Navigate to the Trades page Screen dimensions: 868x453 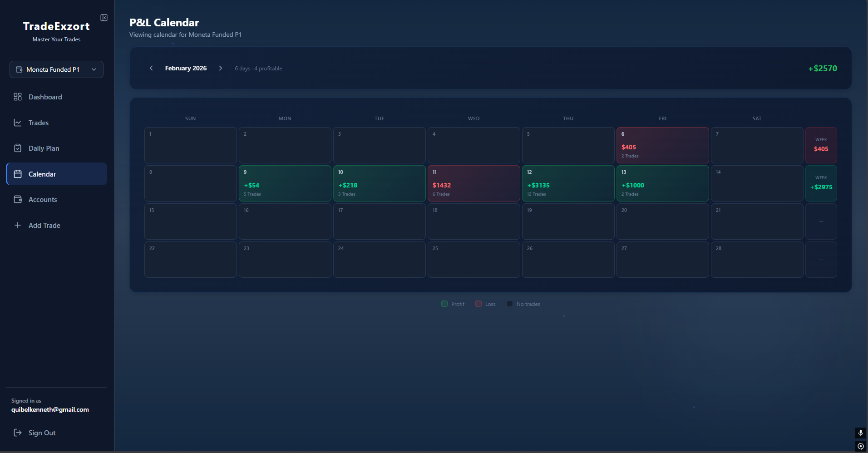(39, 123)
